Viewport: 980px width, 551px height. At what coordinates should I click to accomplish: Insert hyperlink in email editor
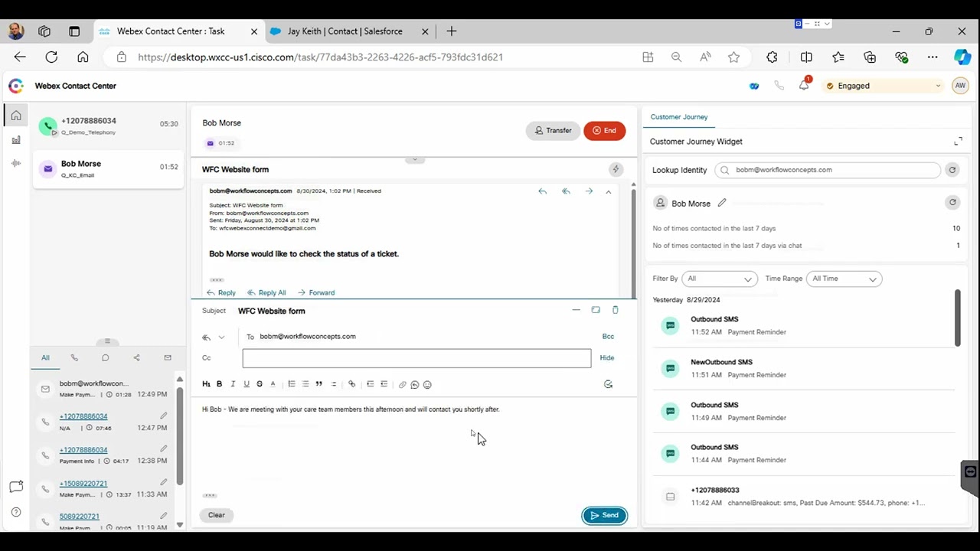click(351, 384)
